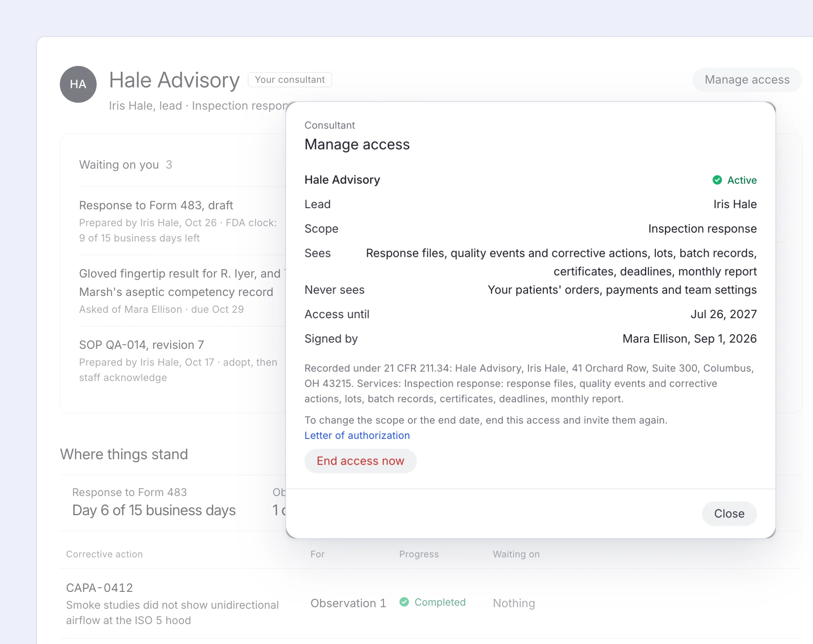Click the For column header
The height and width of the screenshot is (644, 813).
[x=318, y=554]
